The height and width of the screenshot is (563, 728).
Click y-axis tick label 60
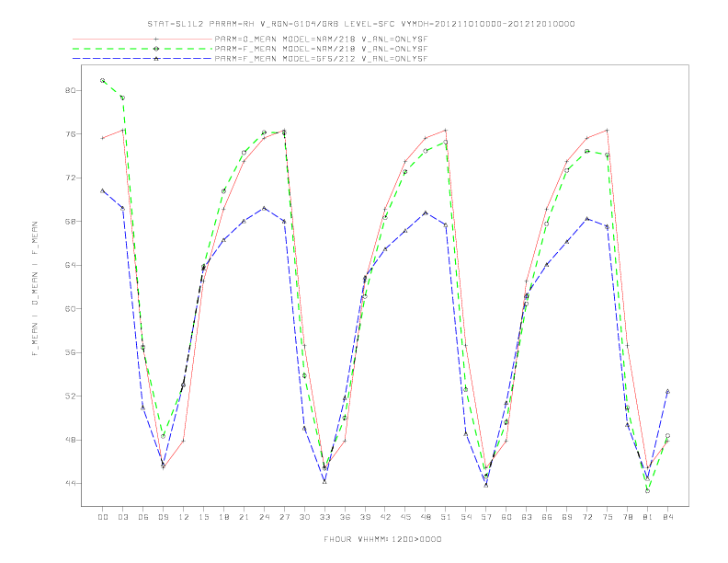(70, 309)
